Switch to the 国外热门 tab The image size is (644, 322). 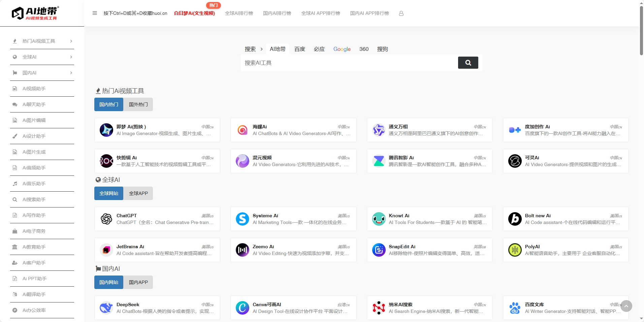pos(138,104)
